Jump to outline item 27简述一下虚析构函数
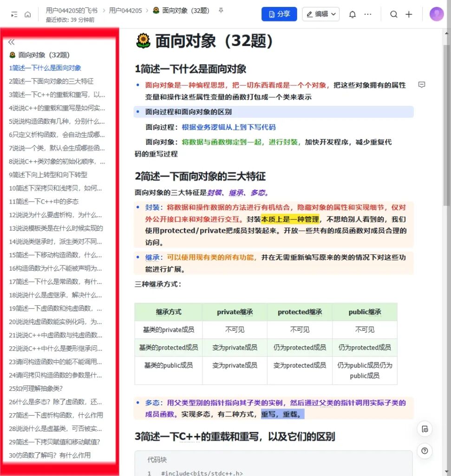Viewport: 451px width, 476px height. 56,415
